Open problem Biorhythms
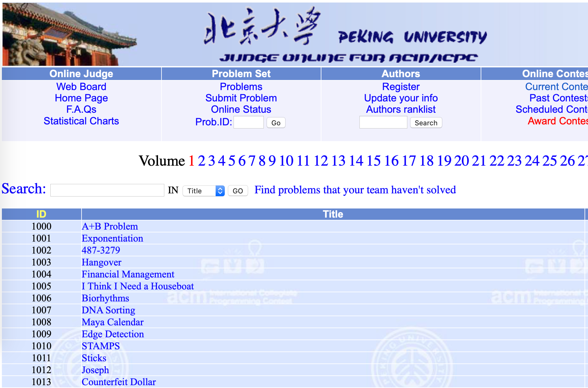Image resolution: width=588 pixels, height=388 pixels. (x=105, y=298)
